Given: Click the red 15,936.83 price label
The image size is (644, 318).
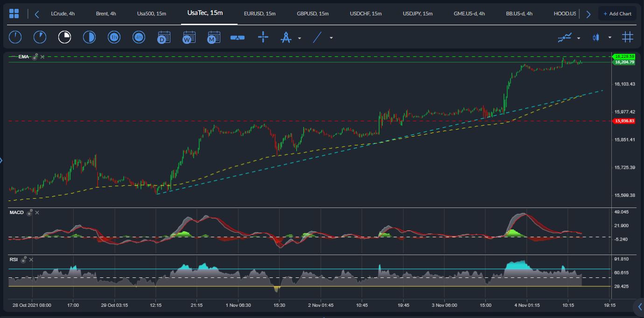Looking at the screenshot, I should click(624, 121).
